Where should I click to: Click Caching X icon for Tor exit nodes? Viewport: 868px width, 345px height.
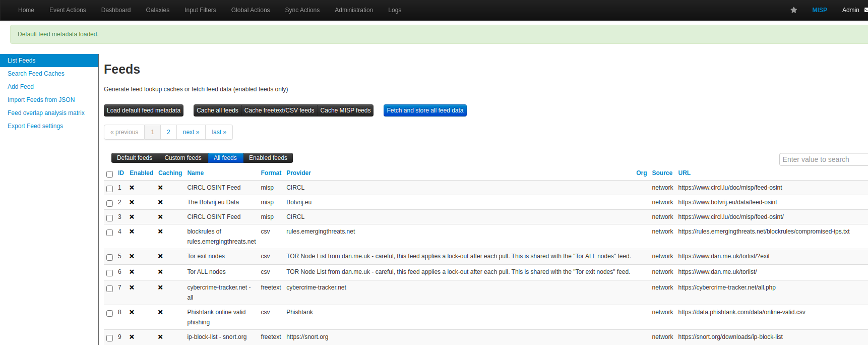point(160,256)
